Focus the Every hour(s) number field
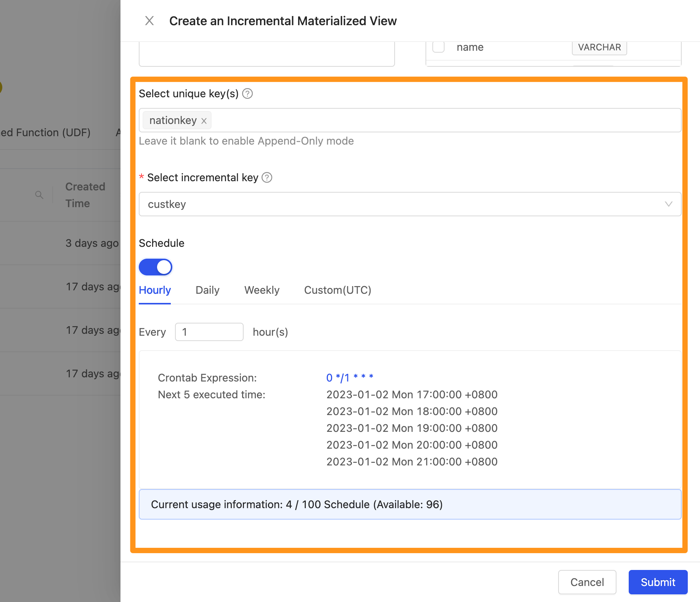The height and width of the screenshot is (602, 700). [x=209, y=332]
